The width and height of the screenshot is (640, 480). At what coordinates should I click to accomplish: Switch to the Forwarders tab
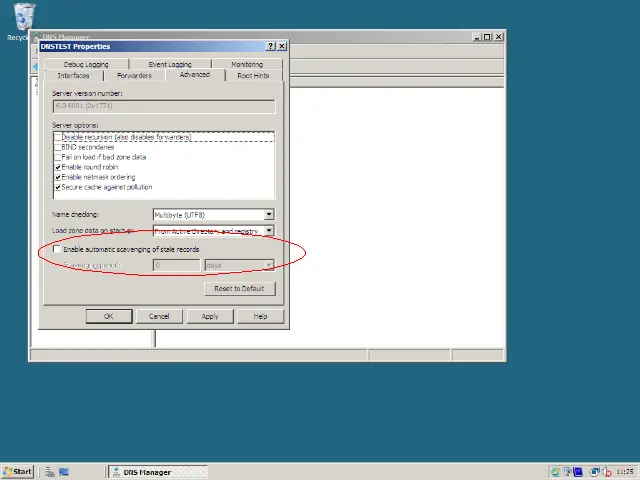coord(134,76)
